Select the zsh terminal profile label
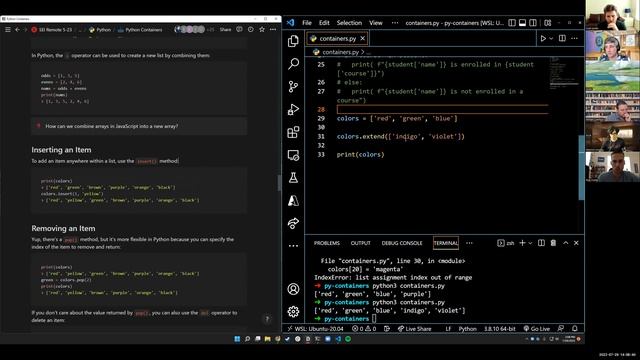The width and height of the screenshot is (640, 360). click(506, 243)
